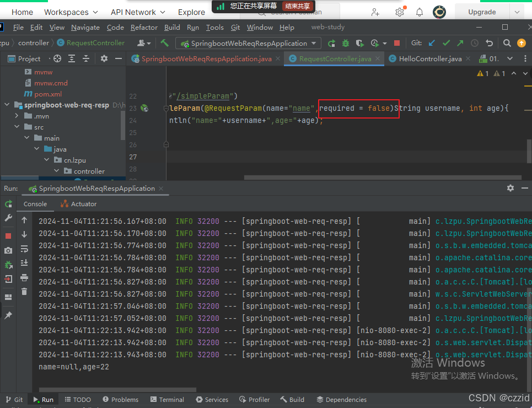Click red Stop icon in Run panel sidebar
The image size is (532, 408).
pyautogui.click(x=8, y=236)
